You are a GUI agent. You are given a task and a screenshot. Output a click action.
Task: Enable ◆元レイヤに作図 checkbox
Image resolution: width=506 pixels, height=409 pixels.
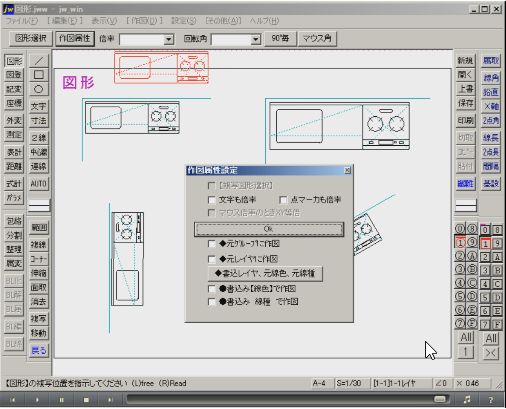[x=211, y=259]
